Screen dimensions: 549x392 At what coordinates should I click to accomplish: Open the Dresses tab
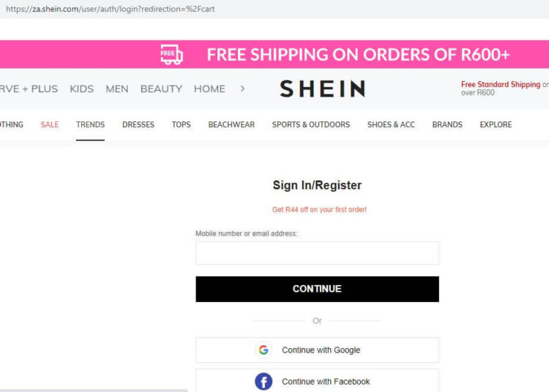coord(138,125)
